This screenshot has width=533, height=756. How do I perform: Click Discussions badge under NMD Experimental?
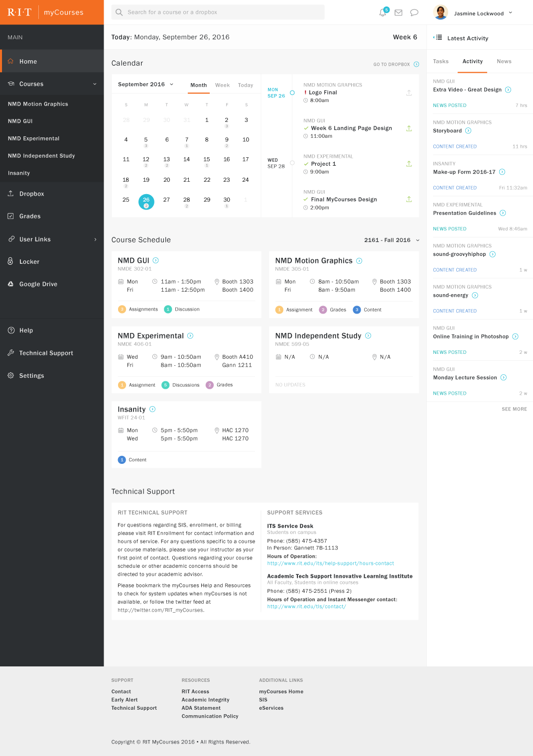click(x=181, y=385)
